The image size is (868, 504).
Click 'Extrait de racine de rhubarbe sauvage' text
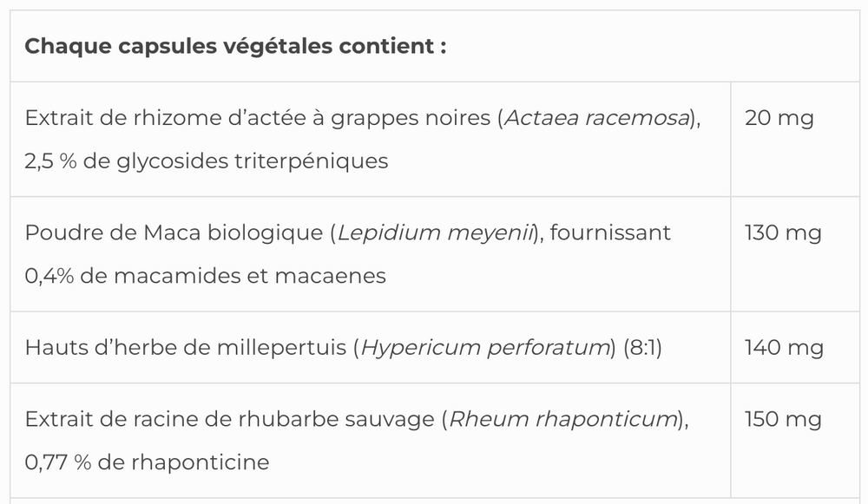[x=230, y=419]
